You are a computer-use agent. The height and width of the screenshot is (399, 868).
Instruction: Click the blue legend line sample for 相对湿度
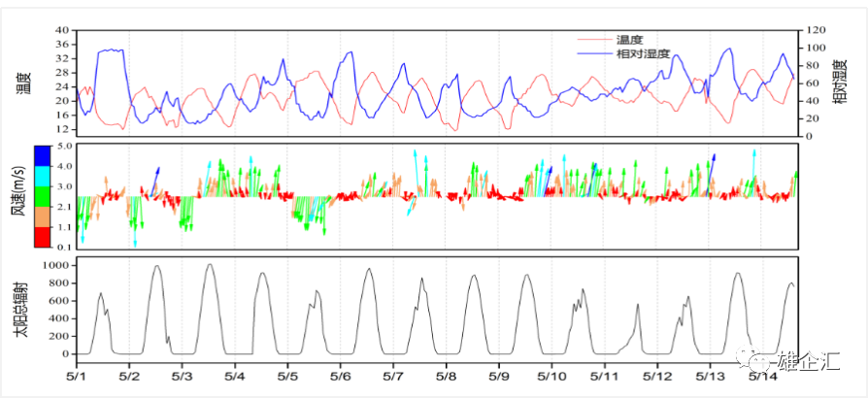click(x=593, y=53)
